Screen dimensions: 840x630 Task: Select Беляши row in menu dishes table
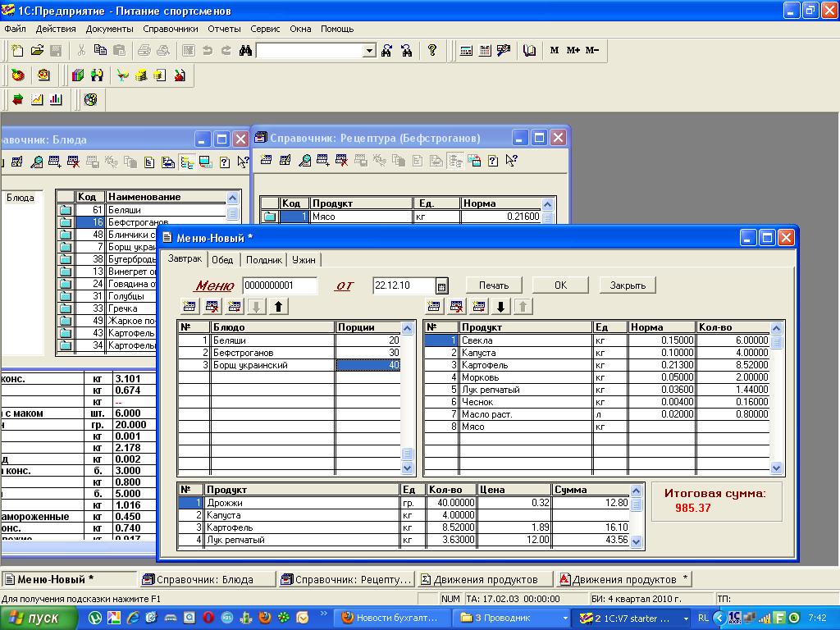(290, 340)
